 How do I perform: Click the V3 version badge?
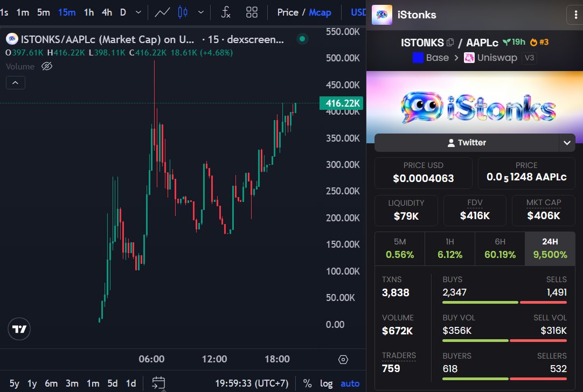(529, 58)
